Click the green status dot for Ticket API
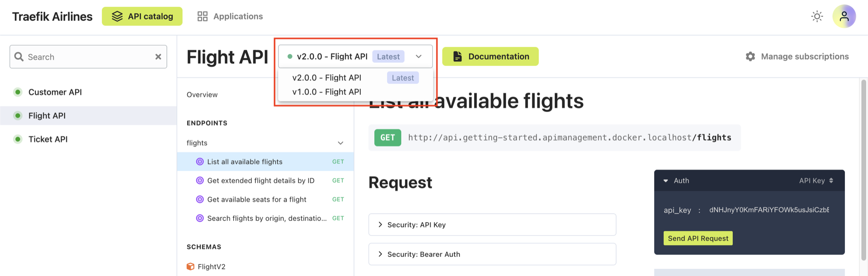Screen dimensions: 868x276 point(18,139)
